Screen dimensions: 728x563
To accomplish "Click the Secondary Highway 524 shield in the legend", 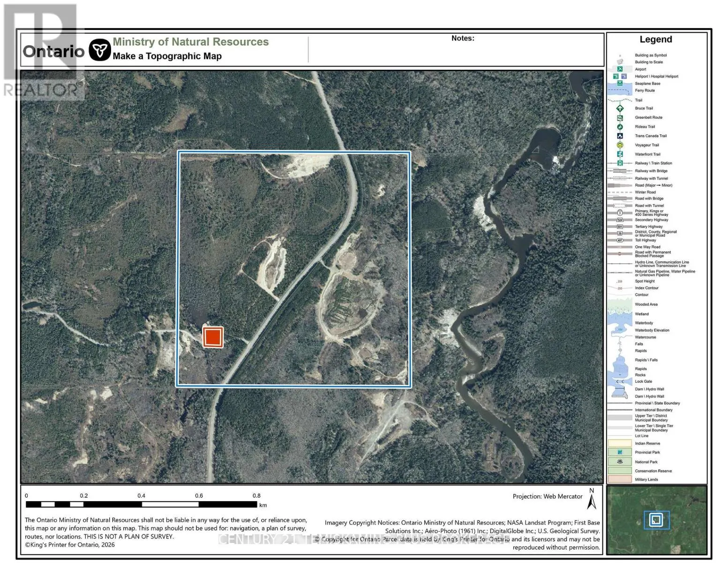I will click(620, 220).
